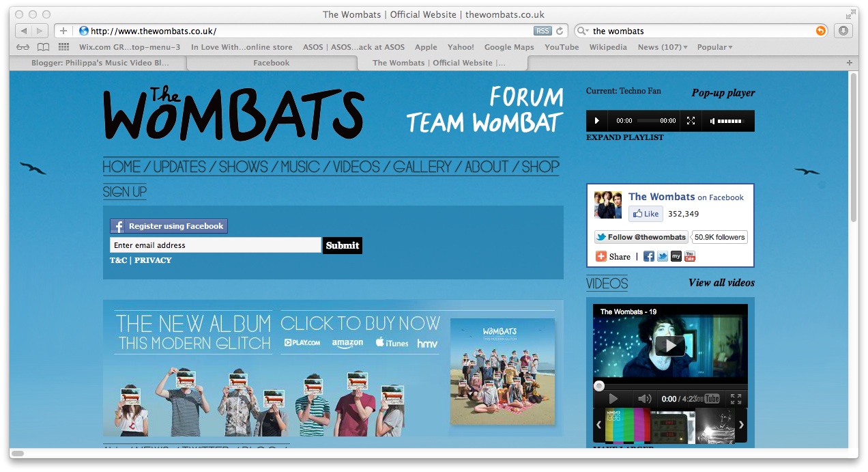Click Register using Facebook button
The image size is (868, 472).
[169, 226]
